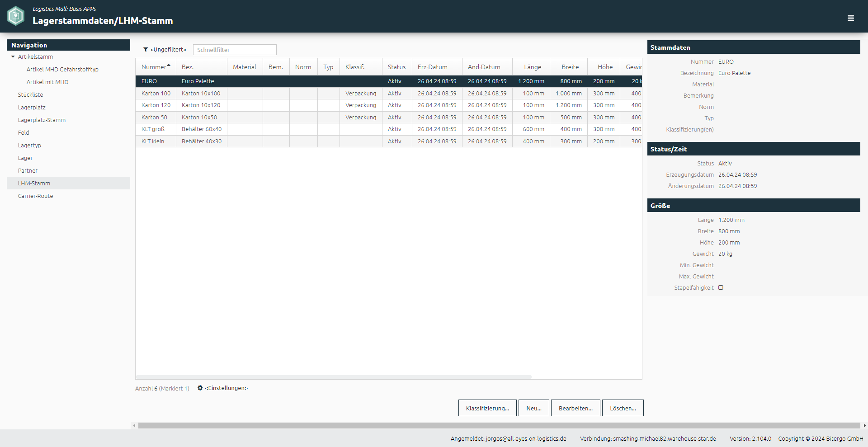Sort by Nummer column arrow
This screenshot has height=447, width=868.
[x=169, y=65]
